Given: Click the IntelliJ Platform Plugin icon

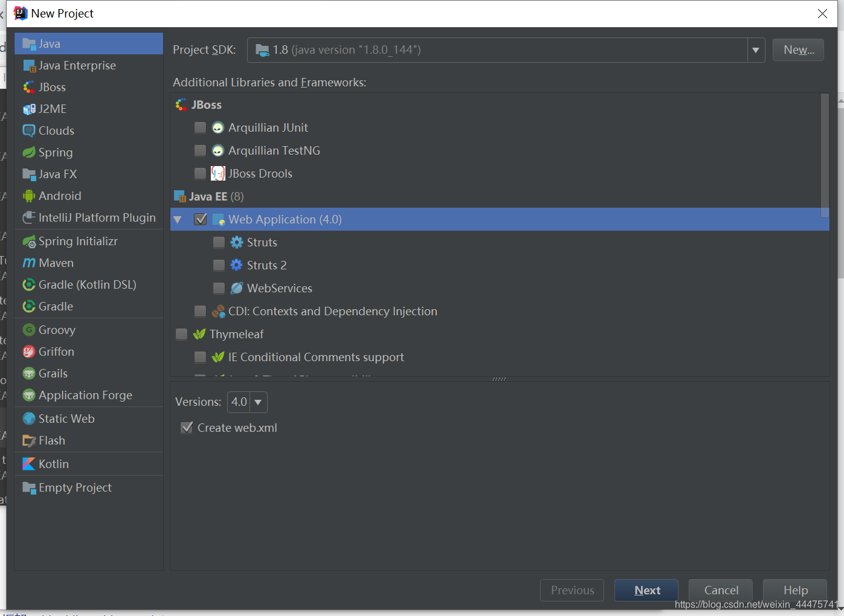Looking at the screenshot, I should click(29, 218).
